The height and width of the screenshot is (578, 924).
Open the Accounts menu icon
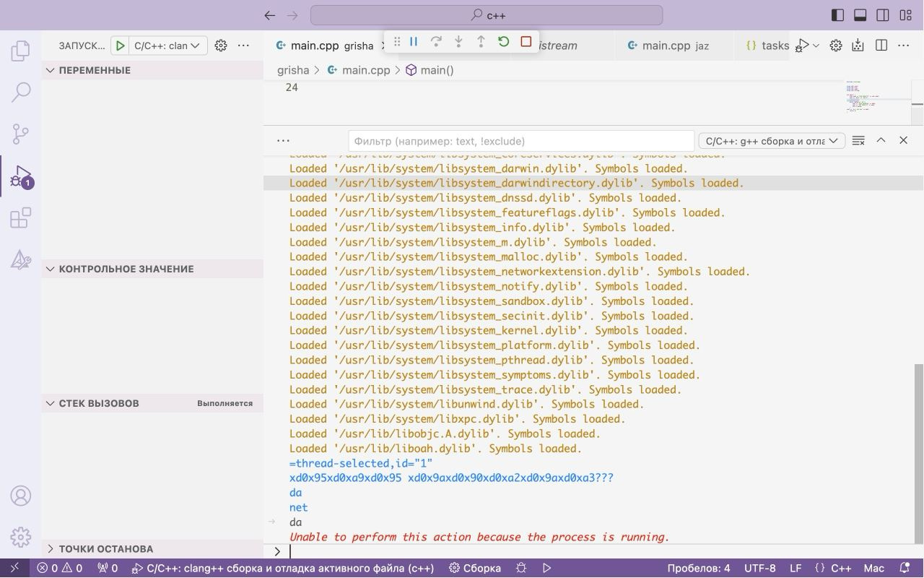[x=21, y=496]
